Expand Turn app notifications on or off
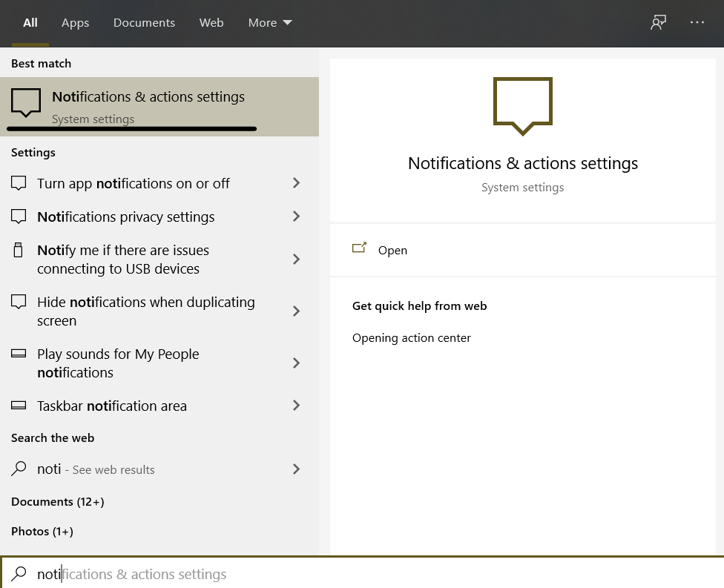This screenshot has height=588, width=724. pyautogui.click(x=296, y=183)
